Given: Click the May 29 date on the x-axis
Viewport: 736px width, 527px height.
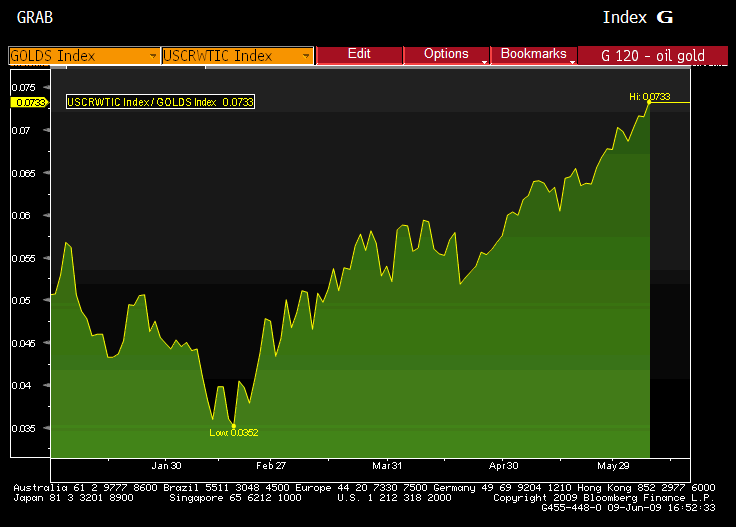Looking at the screenshot, I should [613, 466].
